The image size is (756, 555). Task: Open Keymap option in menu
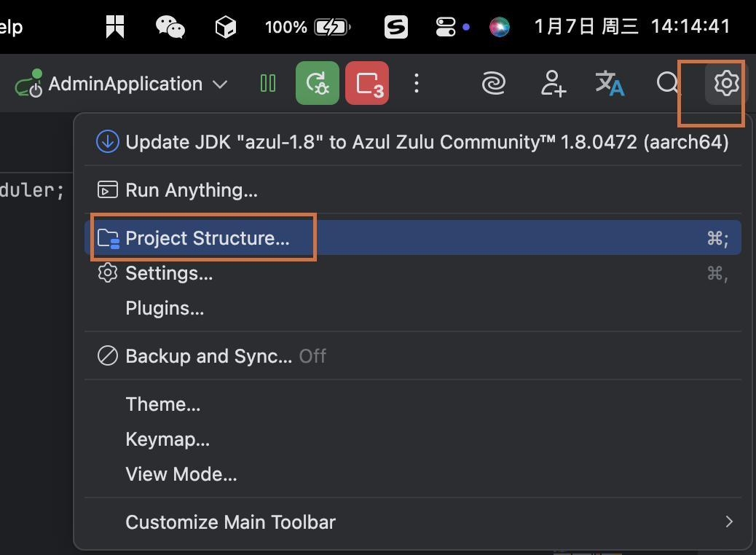(168, 440)
